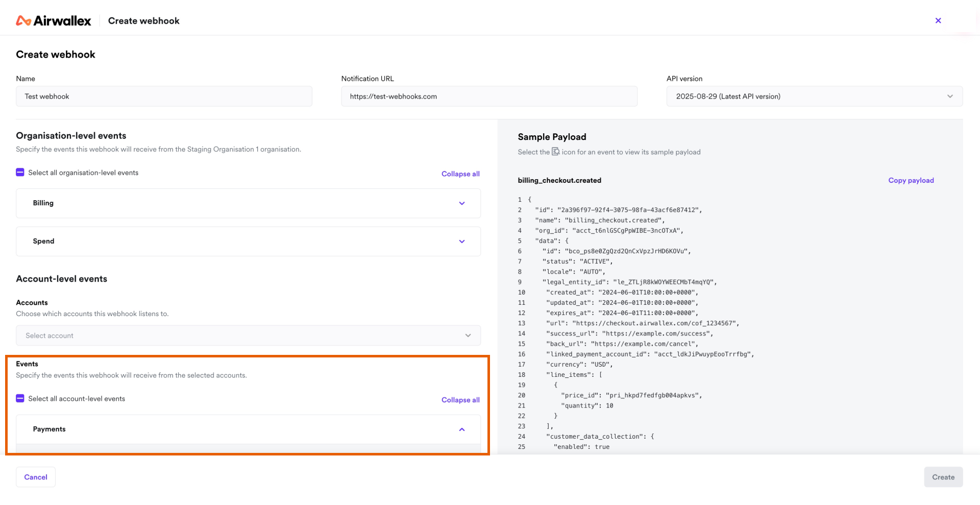Close the Create webhook dialog
Viewport: 980px width, 505px height.
[938, 20]
